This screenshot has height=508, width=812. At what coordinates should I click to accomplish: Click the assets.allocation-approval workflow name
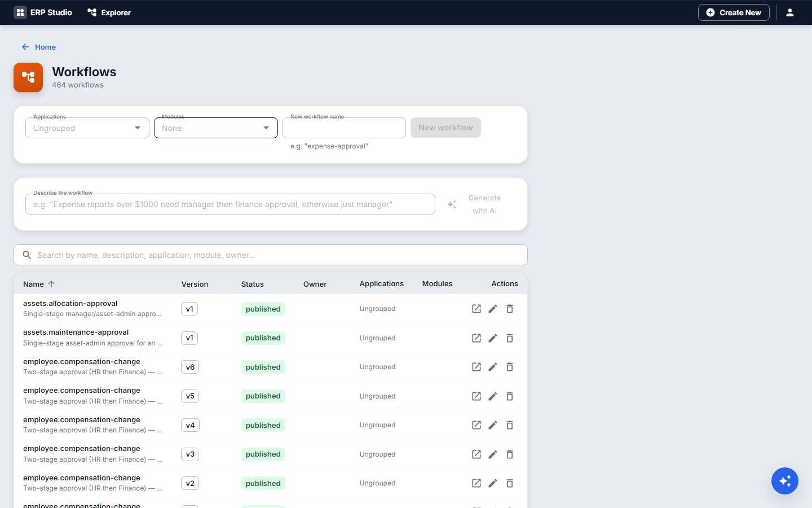tap(70, 303)
